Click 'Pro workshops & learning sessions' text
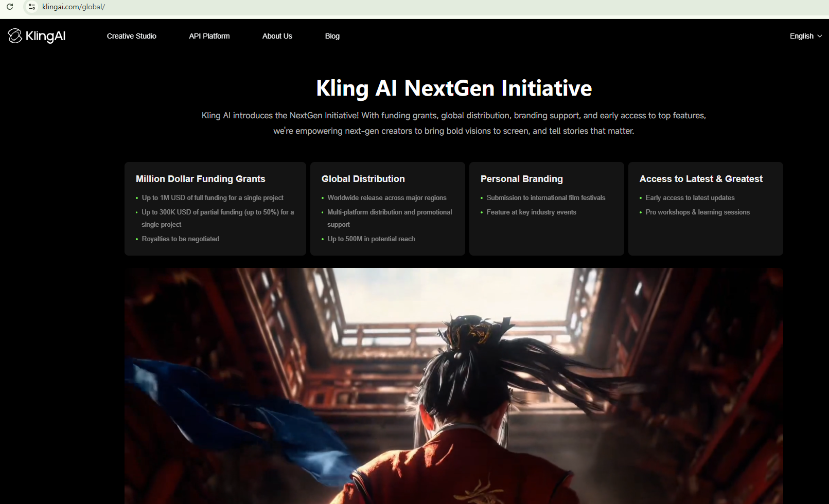The image size is (829, 504). click(698, 212)
